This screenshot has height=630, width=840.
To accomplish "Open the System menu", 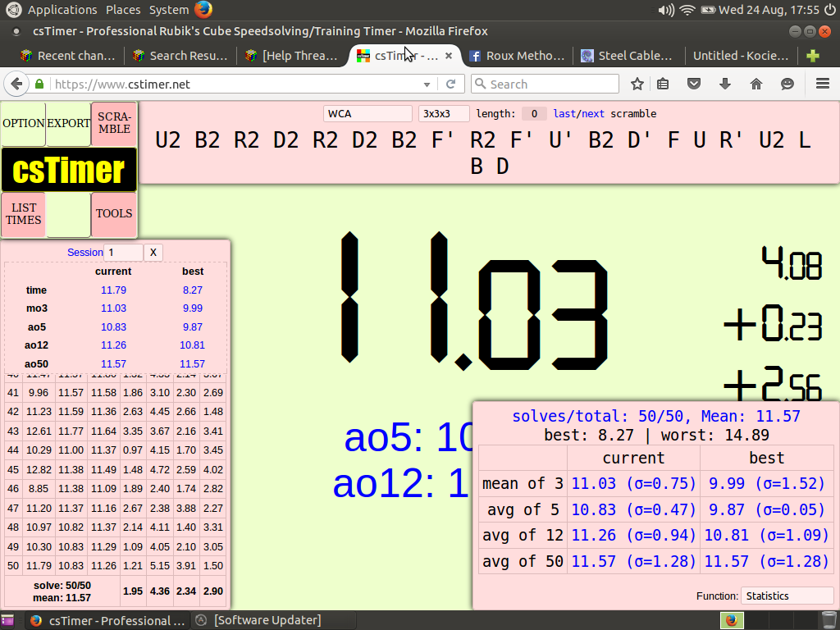I will pyautogui.click(x=169, y=10).
